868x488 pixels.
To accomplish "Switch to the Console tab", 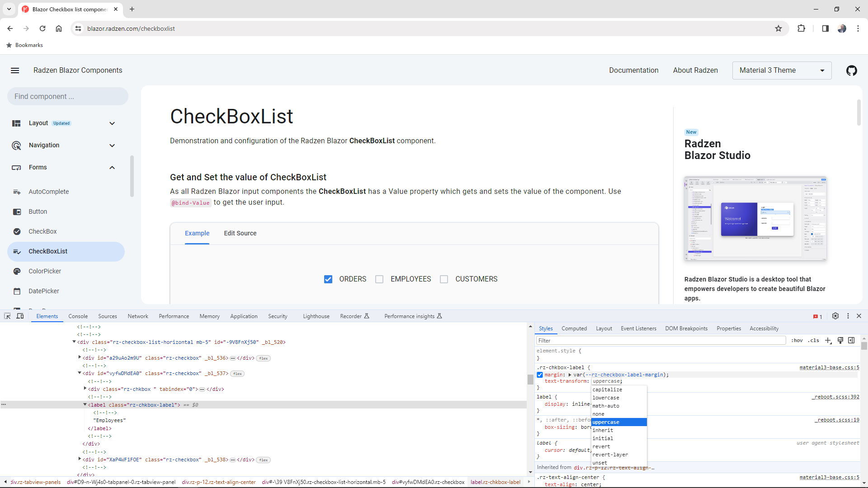I will [78, 316].
